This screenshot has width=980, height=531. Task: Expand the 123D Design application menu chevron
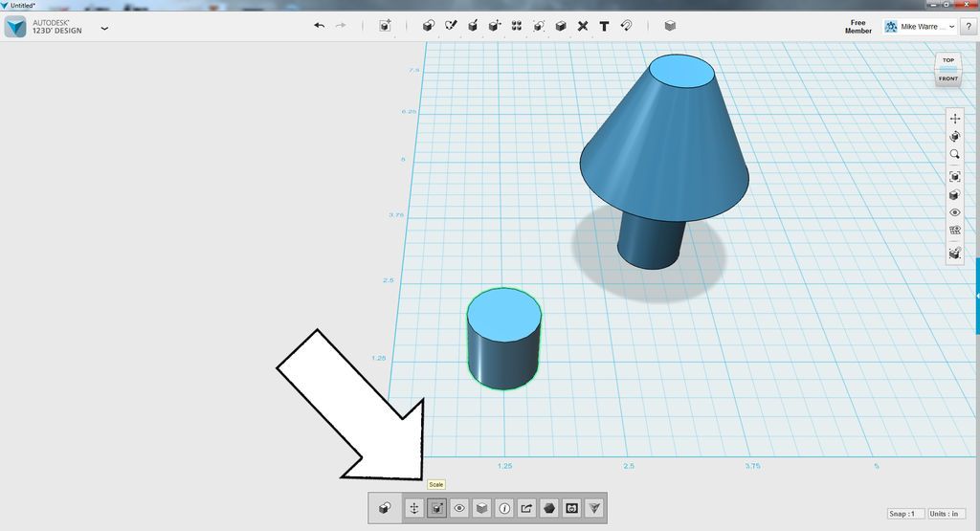click(104, 28)
